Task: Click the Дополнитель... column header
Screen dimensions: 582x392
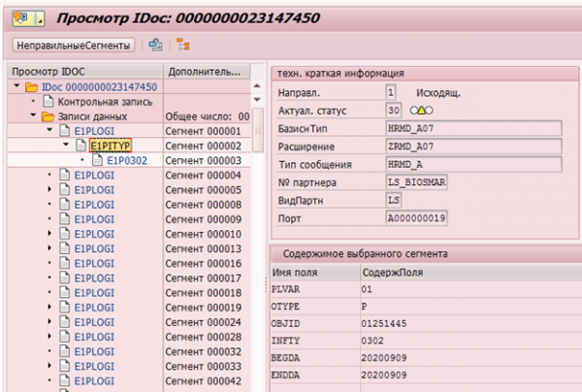Action: tap(202, 72)
